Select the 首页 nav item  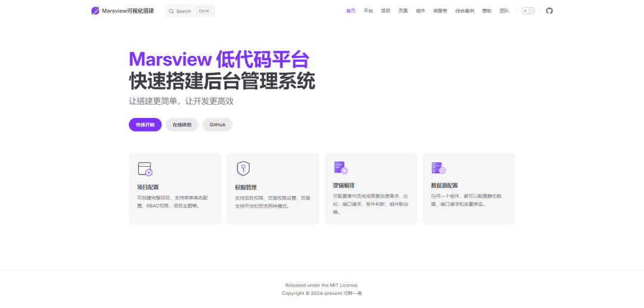pos(351,11)
